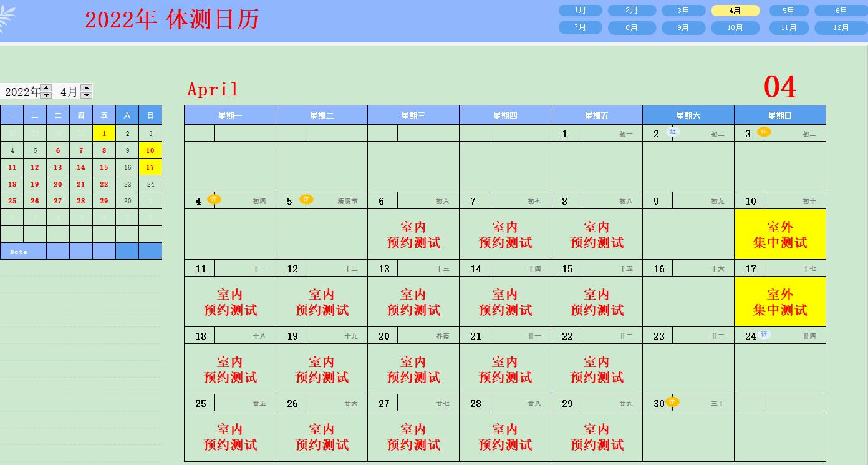Click the 班 workday badge on April 2
The height and width of the screenshot is (465, 868).
672,132
